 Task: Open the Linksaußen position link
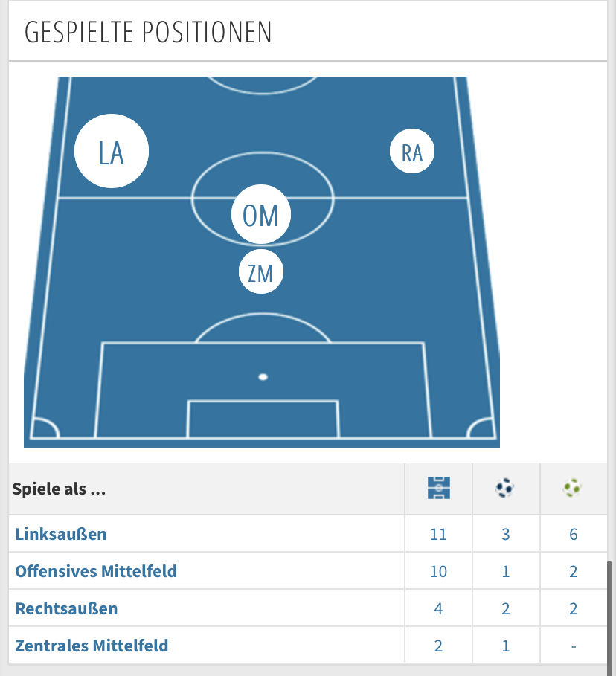[x=61, y=534]
